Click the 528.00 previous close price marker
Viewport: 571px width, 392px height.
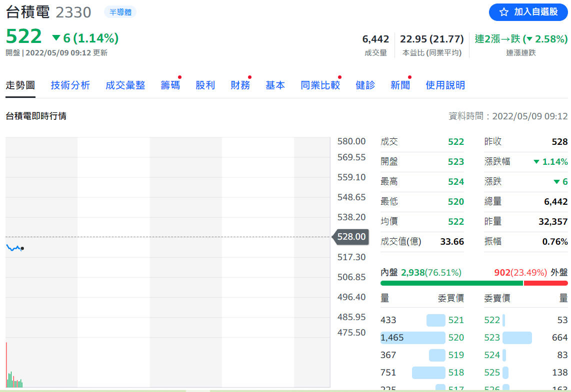pos(351,237)
